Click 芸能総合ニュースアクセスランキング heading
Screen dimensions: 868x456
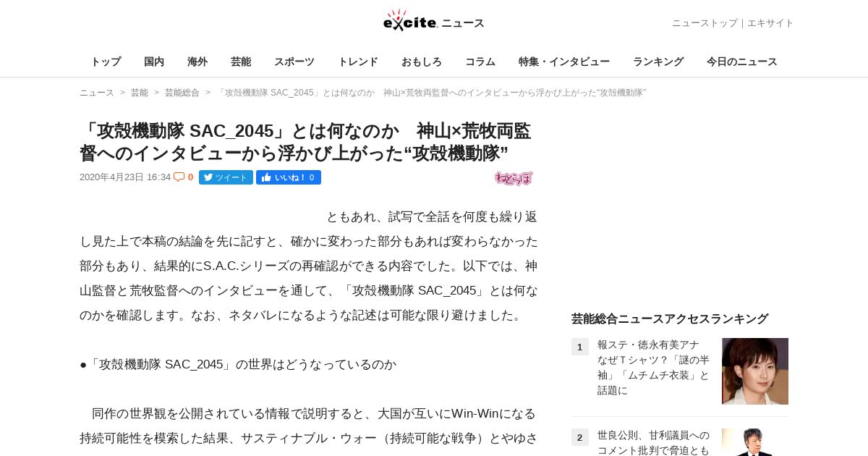670,318
